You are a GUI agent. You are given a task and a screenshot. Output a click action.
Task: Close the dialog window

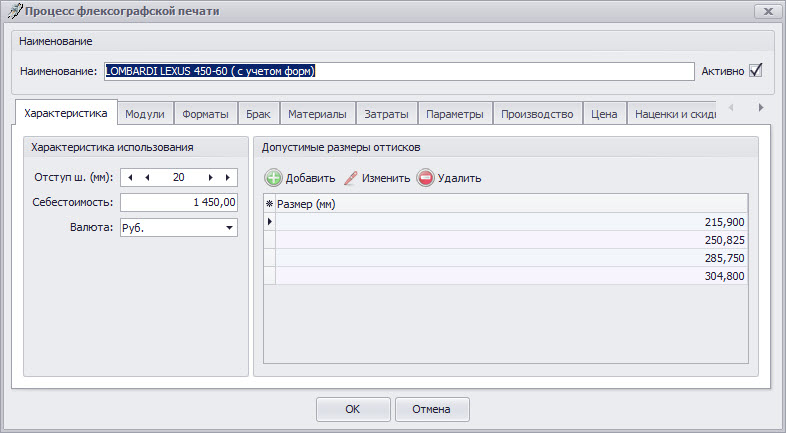coord(768,11)
